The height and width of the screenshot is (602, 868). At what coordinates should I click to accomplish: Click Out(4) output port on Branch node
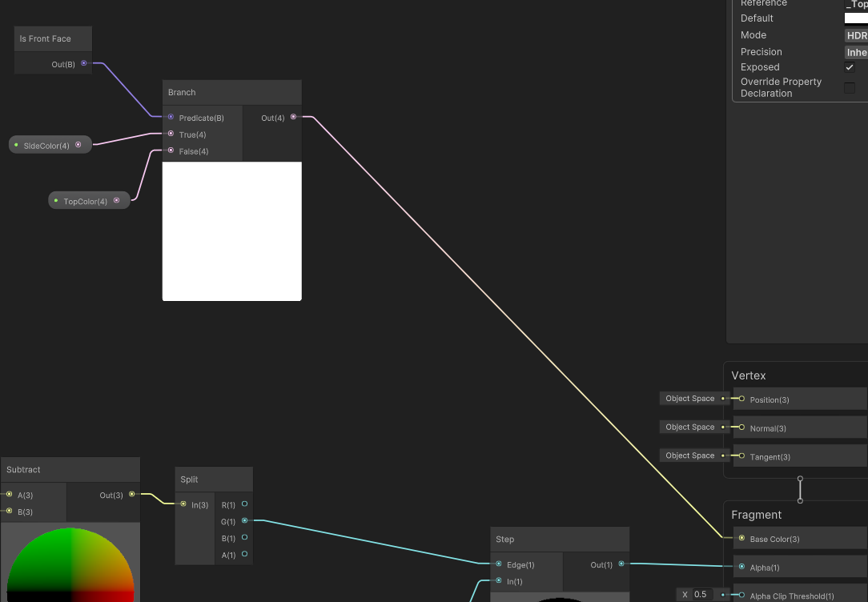(293, 117)
